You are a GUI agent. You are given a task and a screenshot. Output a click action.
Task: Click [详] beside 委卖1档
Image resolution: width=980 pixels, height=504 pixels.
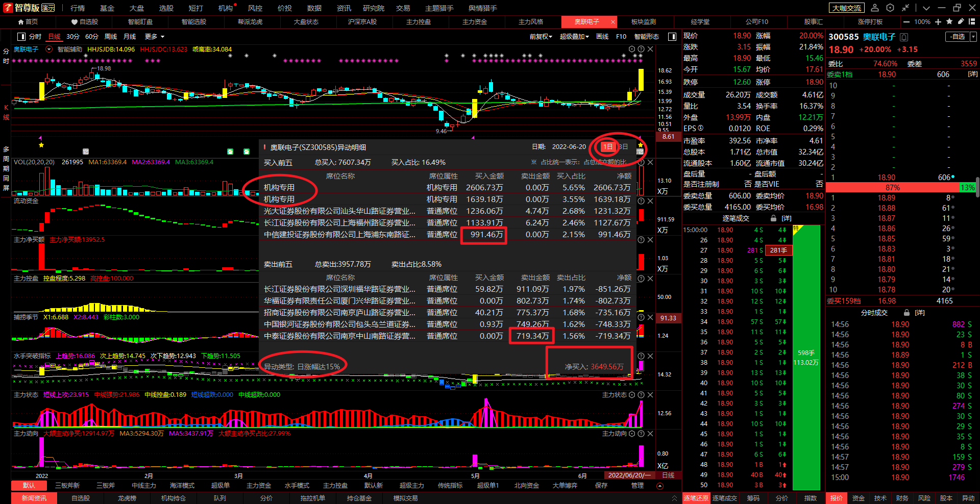pos(973,74)
